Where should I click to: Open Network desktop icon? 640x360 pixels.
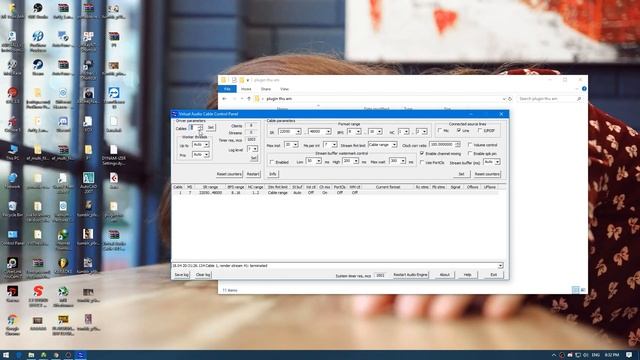(12, 180)
